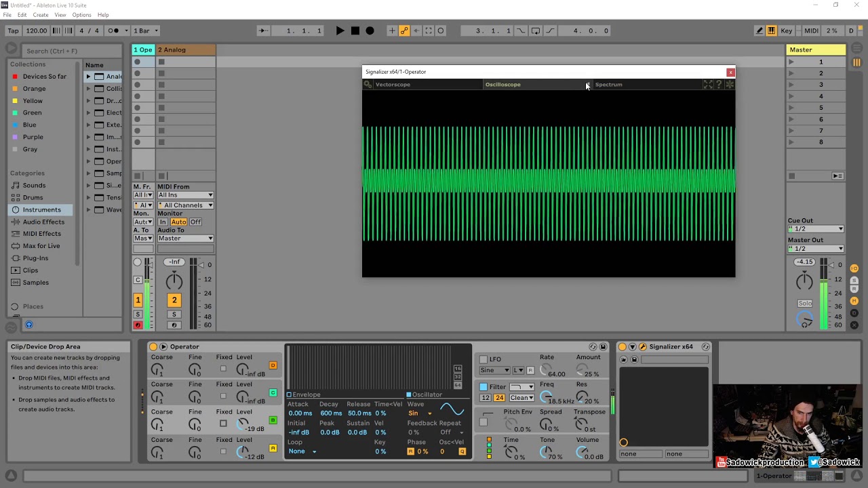Open the Master Out 1/2 dropdown
Screen dimensions: 868x488
click(x=816, y=249)
